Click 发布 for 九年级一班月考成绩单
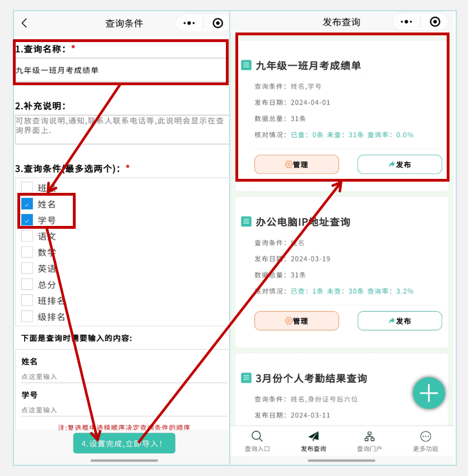 click(400, 164)
